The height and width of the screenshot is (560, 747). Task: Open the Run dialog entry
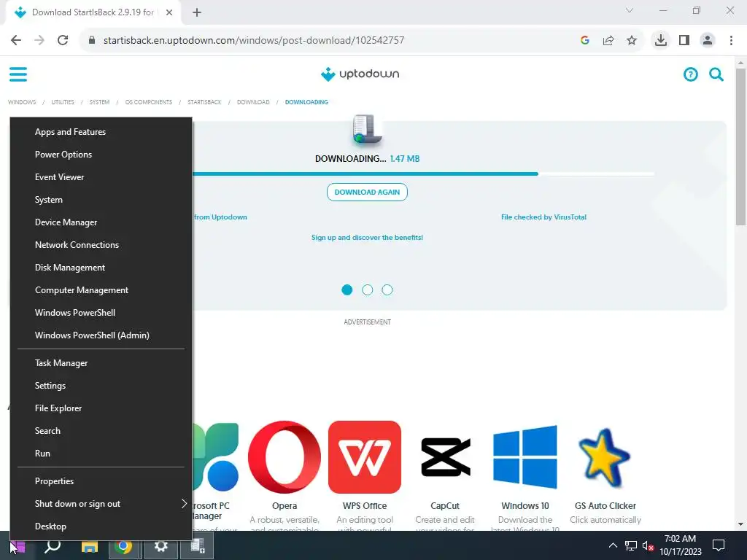[101, 454]
